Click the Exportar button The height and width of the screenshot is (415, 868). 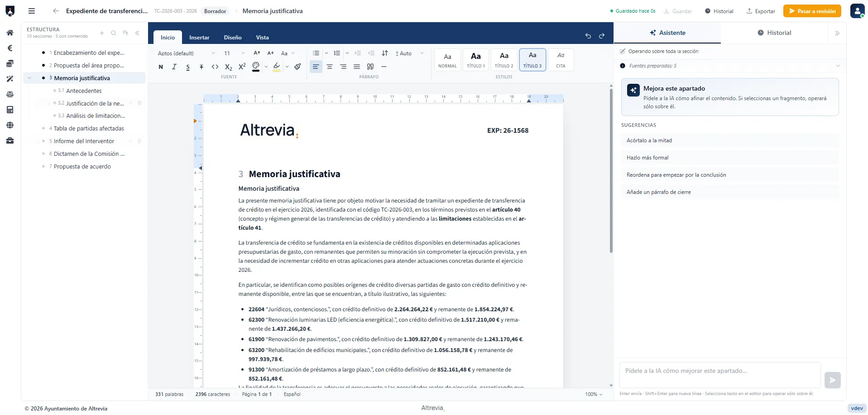click(761, 11)
